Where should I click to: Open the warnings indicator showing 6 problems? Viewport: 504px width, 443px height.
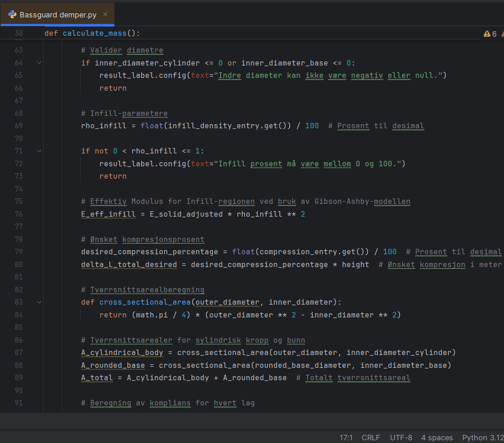tap(490, 34)
